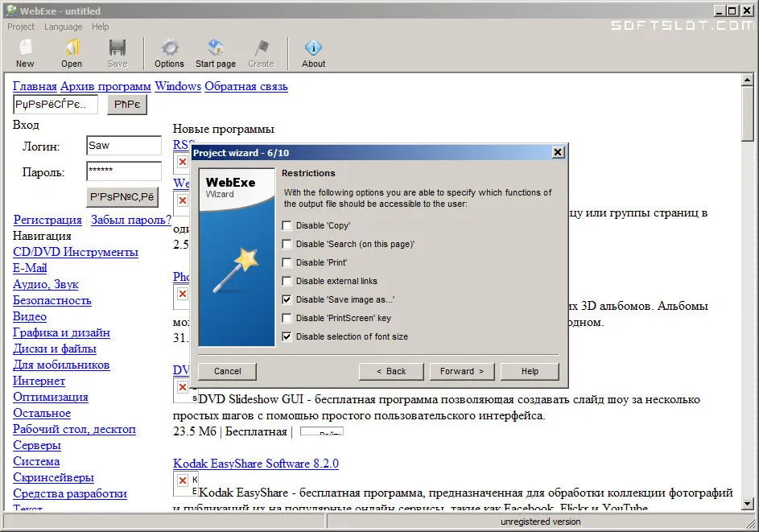Click the page scrollbar down arrow
The height and width of the screenshot is (532, 759).
point(748,504)
